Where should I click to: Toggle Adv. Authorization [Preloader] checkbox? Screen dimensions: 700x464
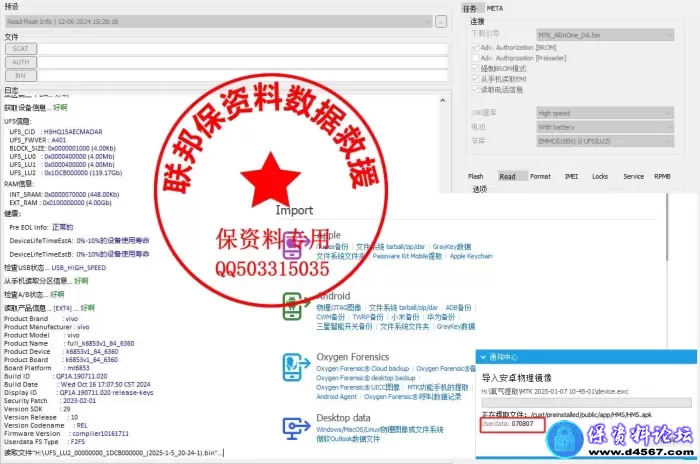point(475,58)
